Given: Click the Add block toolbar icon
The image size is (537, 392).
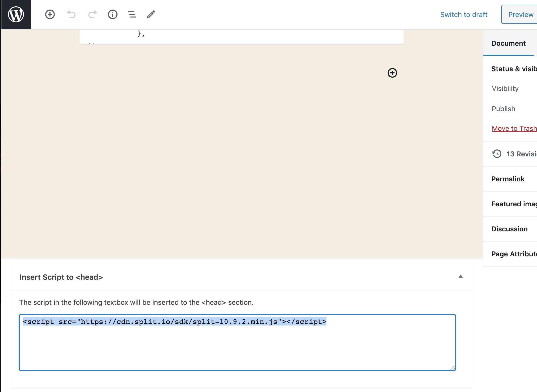Looking at the screenshot, I should pyautogui.click(x=50, y=14).
